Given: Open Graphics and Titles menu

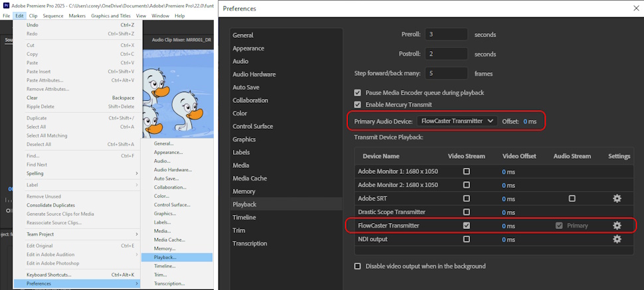Looking at the screenshot, I should [111, 16].
